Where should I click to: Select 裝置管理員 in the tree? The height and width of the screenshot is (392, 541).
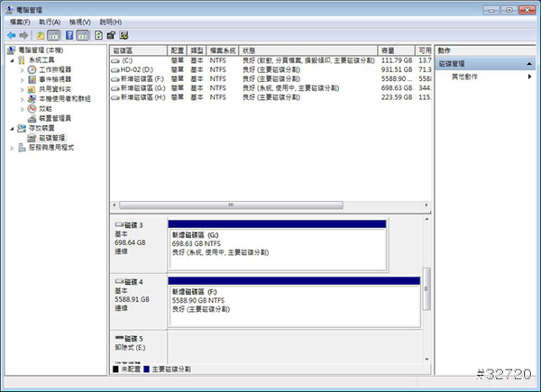(56, 118)
